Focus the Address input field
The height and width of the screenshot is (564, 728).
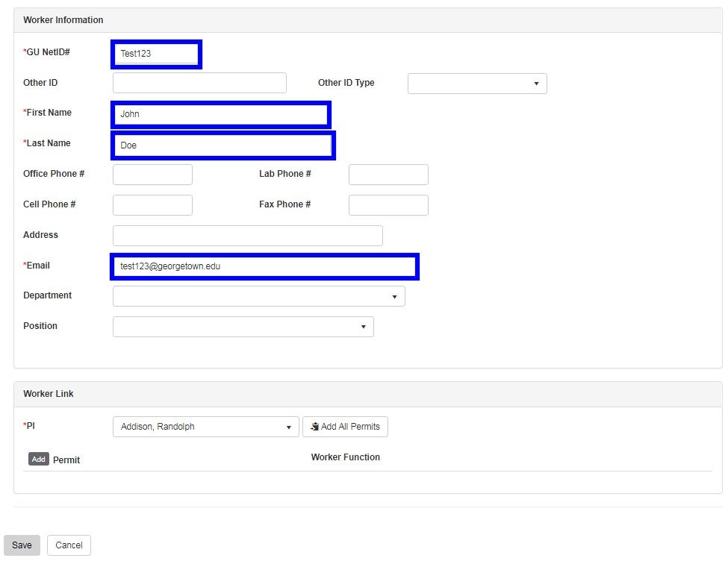point(248,236)
